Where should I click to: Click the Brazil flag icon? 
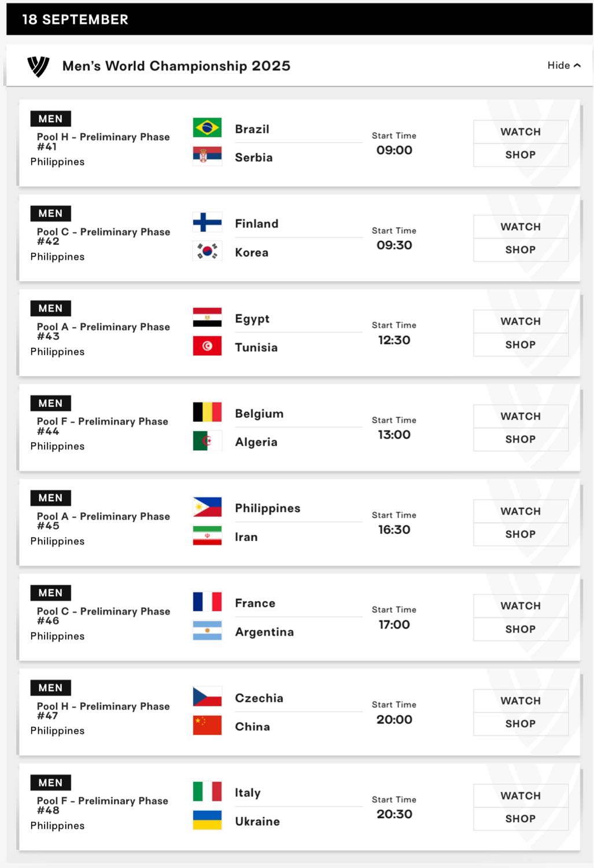pyautogui.click(x=207, y=127)
